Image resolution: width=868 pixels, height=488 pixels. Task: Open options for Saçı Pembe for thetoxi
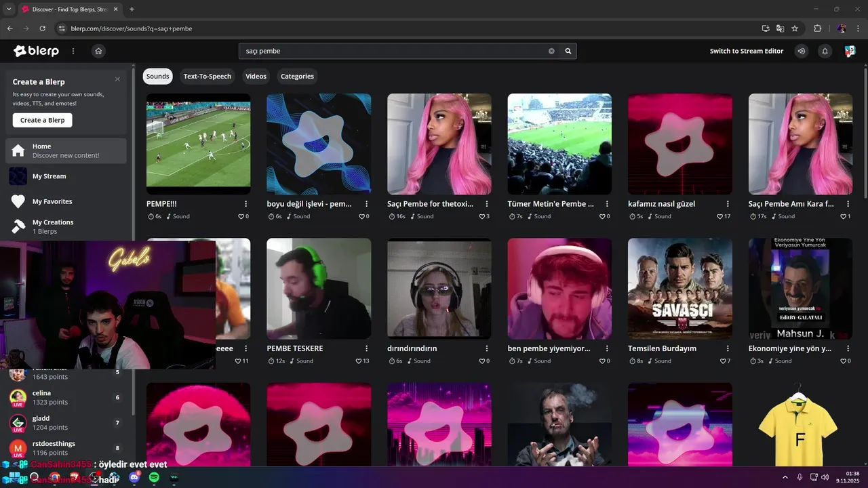coord(487,203)
